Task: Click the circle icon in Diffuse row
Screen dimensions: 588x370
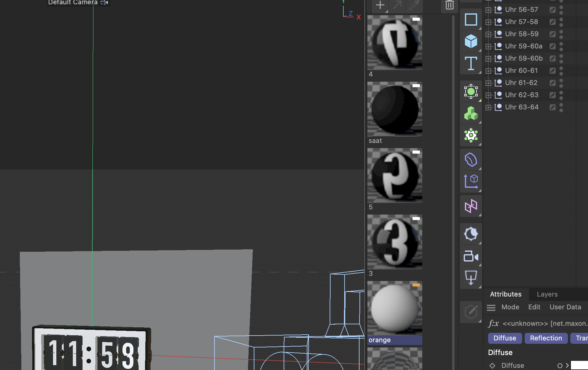Action: [x=560, y=366]
